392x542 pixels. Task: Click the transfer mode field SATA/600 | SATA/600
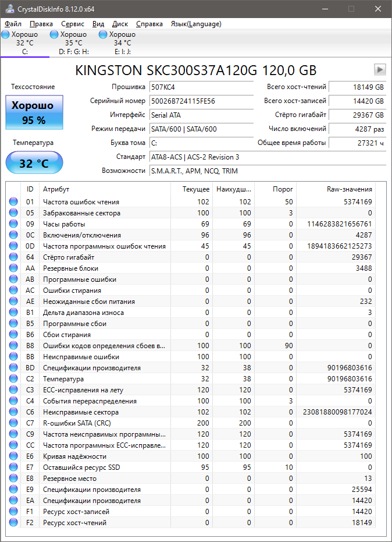tap(201, 129)
